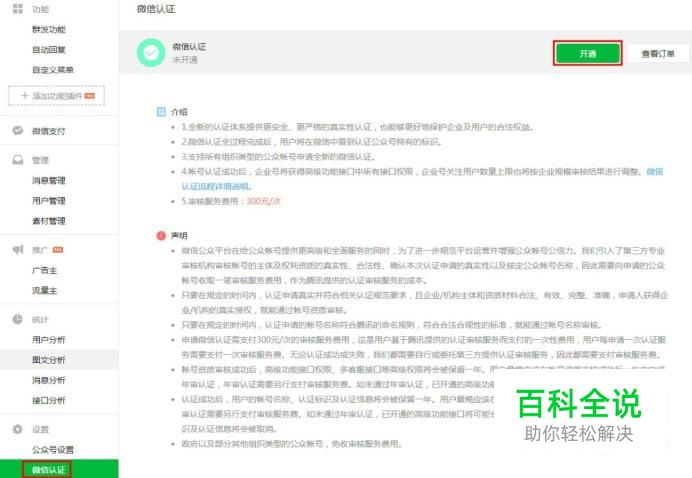Click the plus icon in 添加功能插件
Image resolution: width=692 pixels, height=478 pixels.
25,95
